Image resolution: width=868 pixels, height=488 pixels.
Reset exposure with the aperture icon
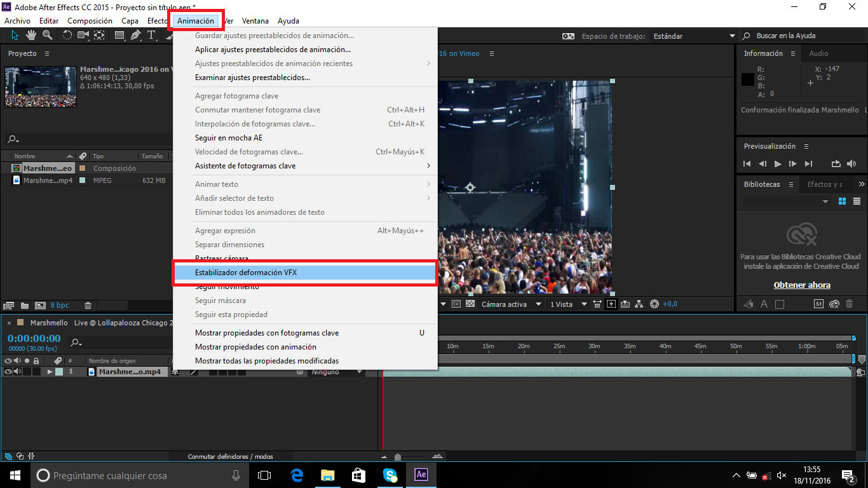point(654,304)
